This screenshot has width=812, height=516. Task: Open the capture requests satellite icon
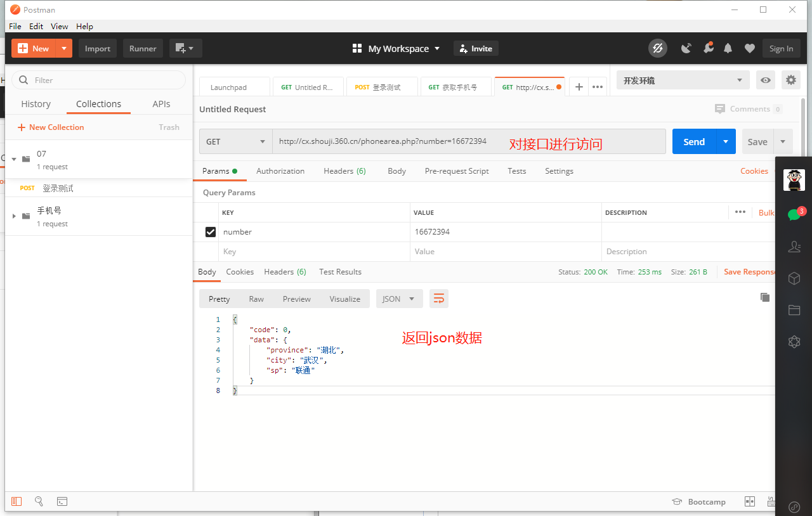686,48
